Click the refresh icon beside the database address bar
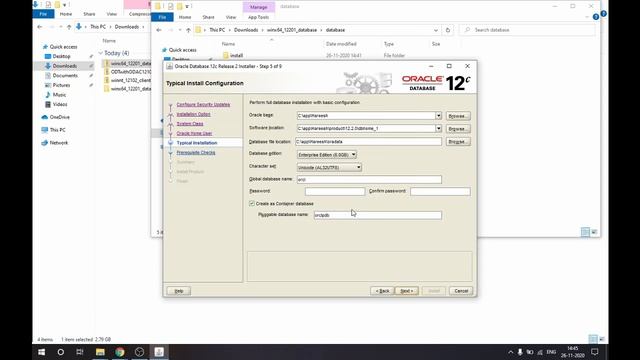This screenshot has height=360, width=640. point(448,30)
